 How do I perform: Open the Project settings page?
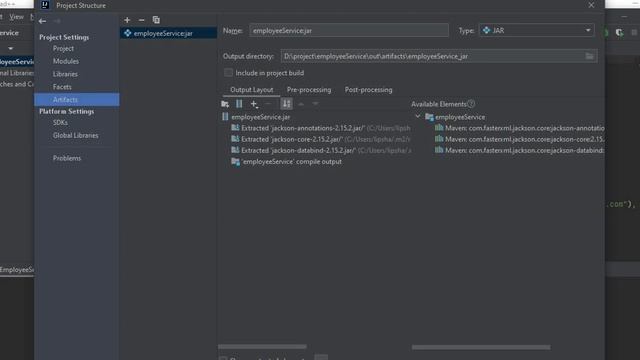coord(63,48)
